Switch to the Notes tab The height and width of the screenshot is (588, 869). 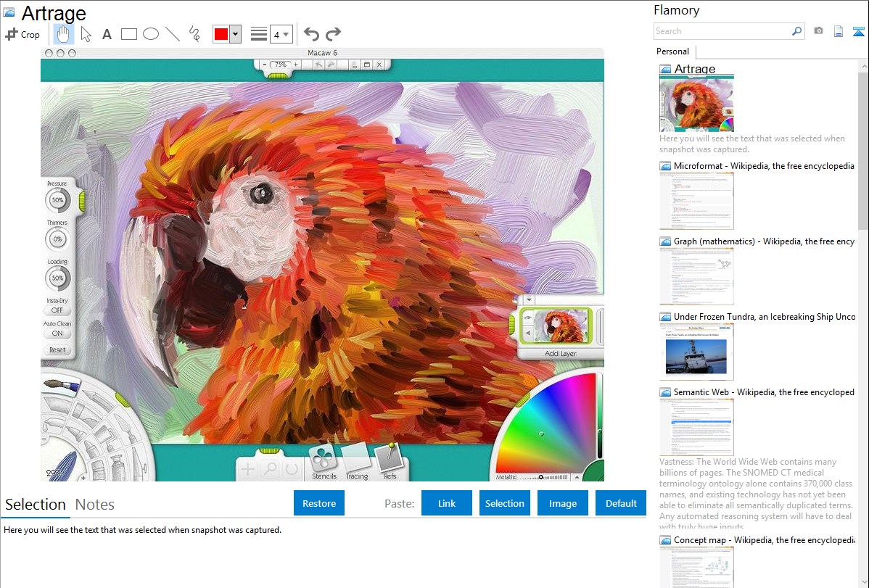tap(95, 505)
